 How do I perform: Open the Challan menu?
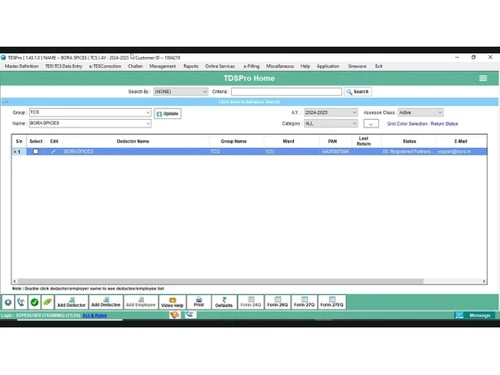135,66
